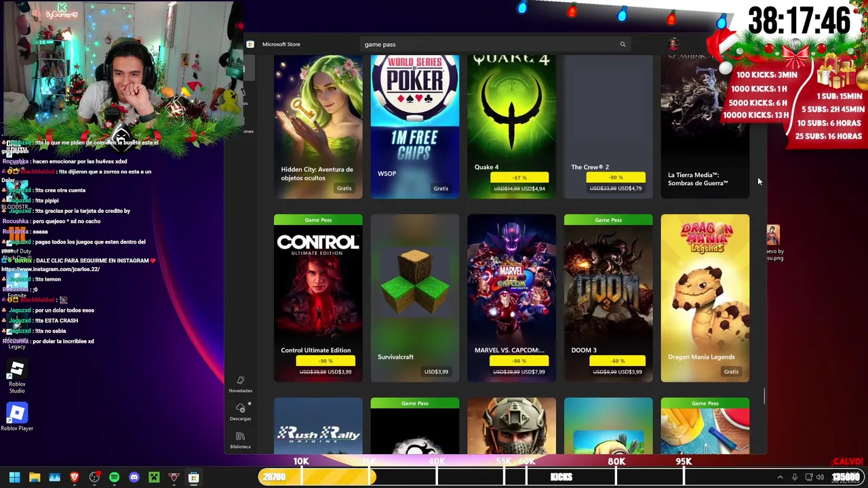Click the Game Pass banner above Control

(318, 220)
